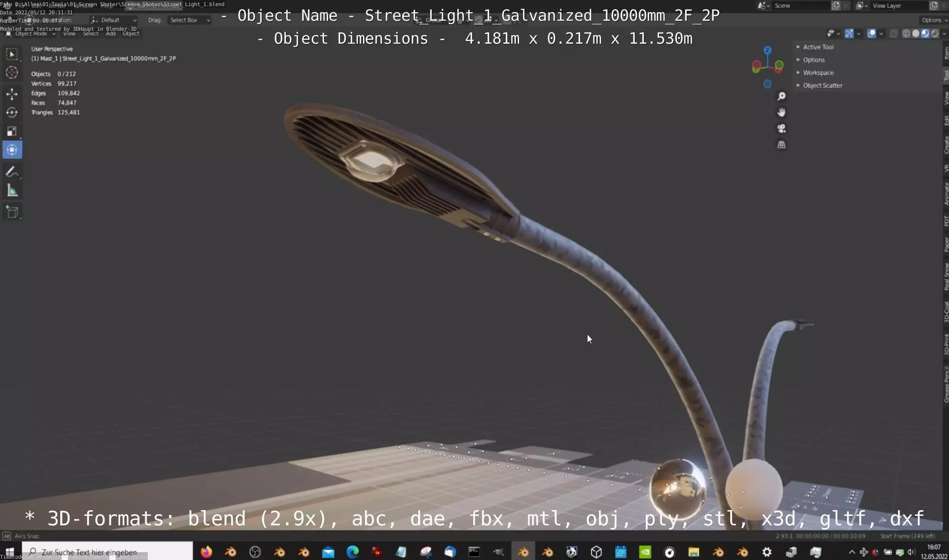Open the Item sidebar tab
This screenshot has height=560, width=949.
tap(946, 53)
